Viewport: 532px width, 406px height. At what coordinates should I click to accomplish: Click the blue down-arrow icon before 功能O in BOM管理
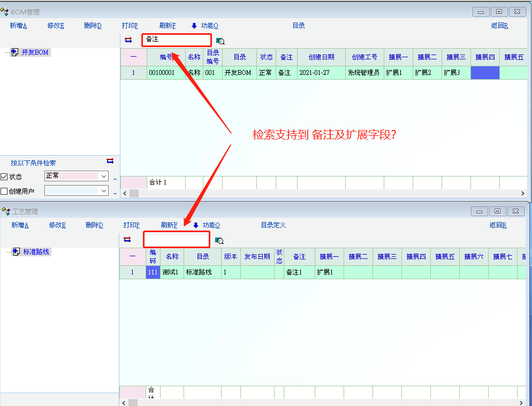coord(194,26)
